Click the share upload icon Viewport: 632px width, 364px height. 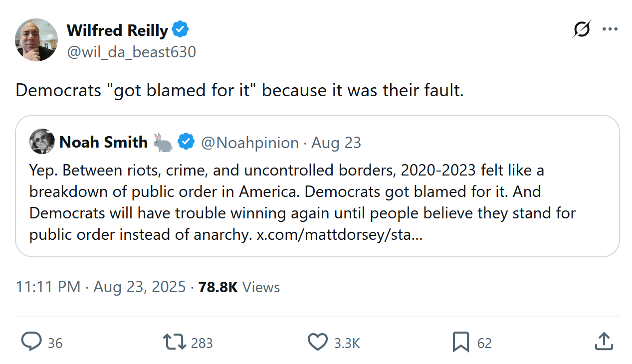coord(604,342)
